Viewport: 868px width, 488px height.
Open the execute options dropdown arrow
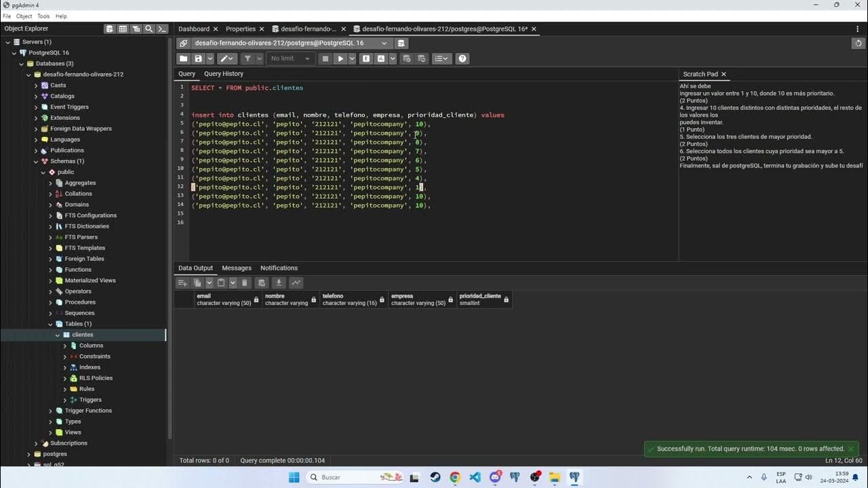(x=352, y=59)
